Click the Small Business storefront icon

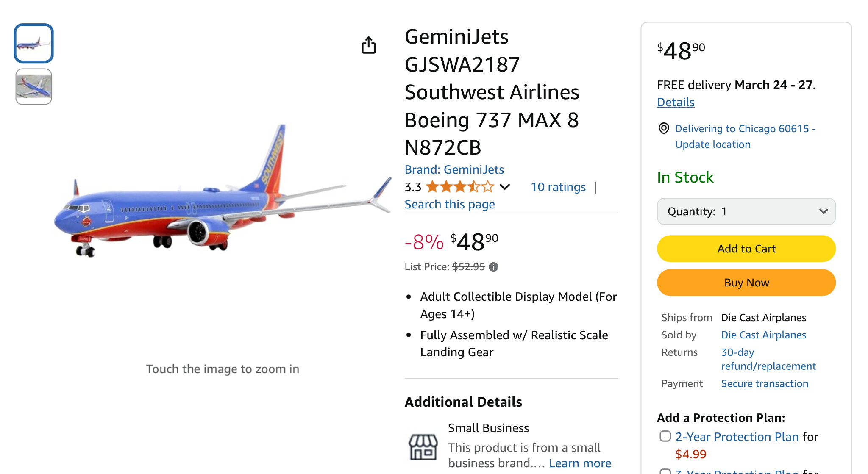coord(423,446)
